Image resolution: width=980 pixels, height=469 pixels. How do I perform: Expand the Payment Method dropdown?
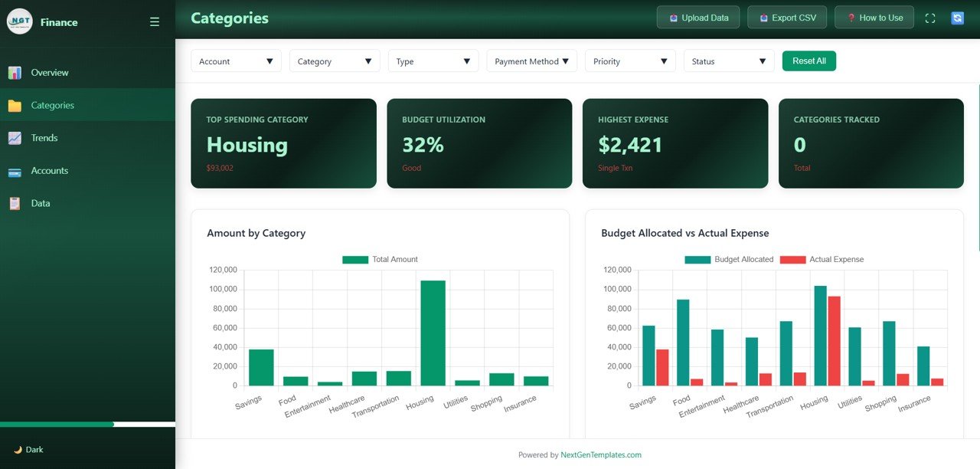(531, 61)
